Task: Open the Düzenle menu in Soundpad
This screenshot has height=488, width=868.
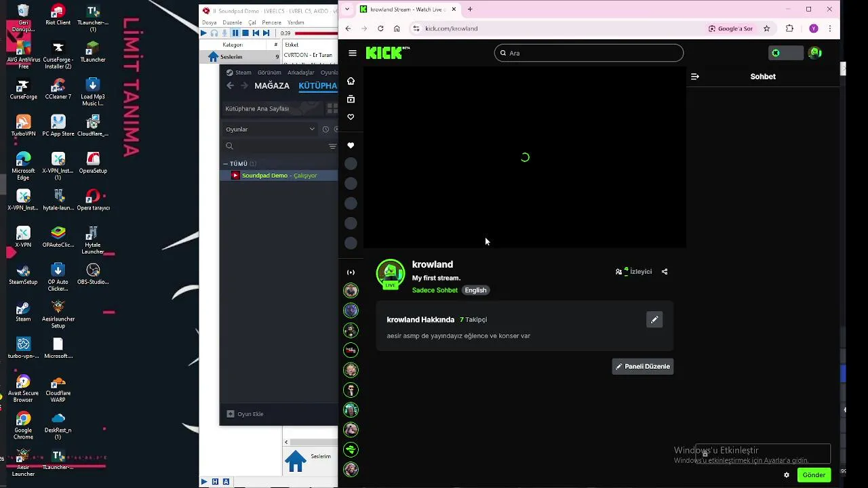Action: click(x=232, y=22)
